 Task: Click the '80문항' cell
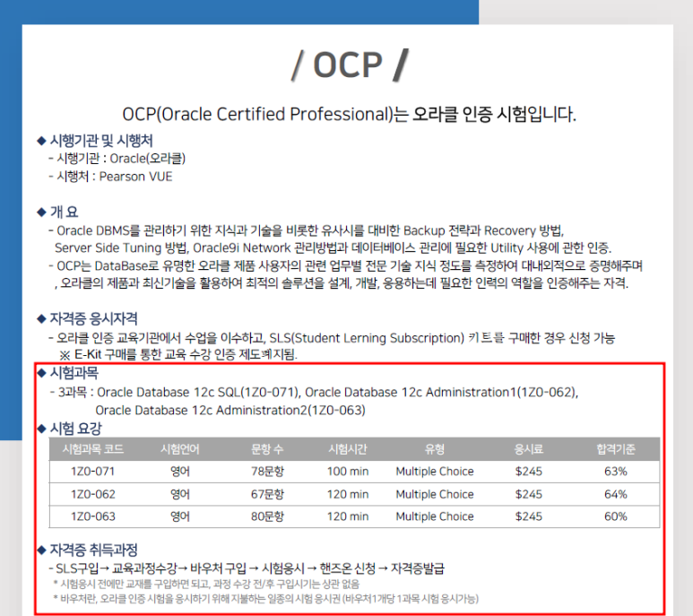pyautogui.click(x=267, y=516)
